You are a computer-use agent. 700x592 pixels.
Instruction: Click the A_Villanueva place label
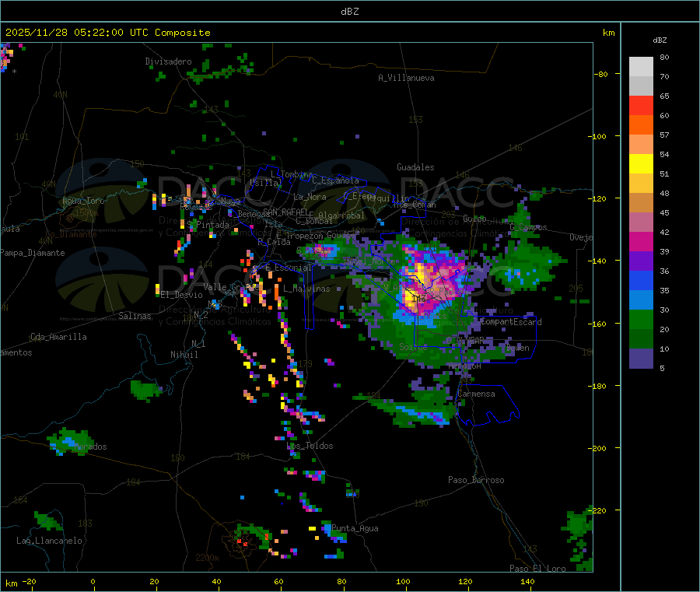[x=406, y=78]
